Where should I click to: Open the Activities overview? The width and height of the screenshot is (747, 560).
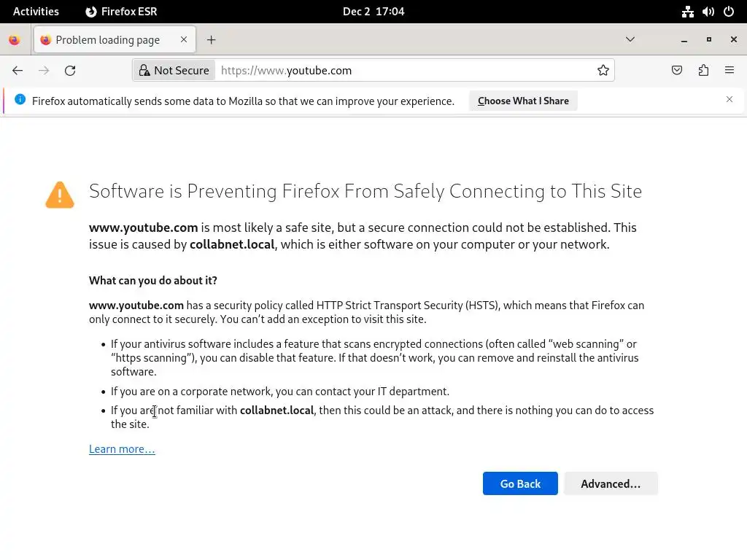click(36, 12)
